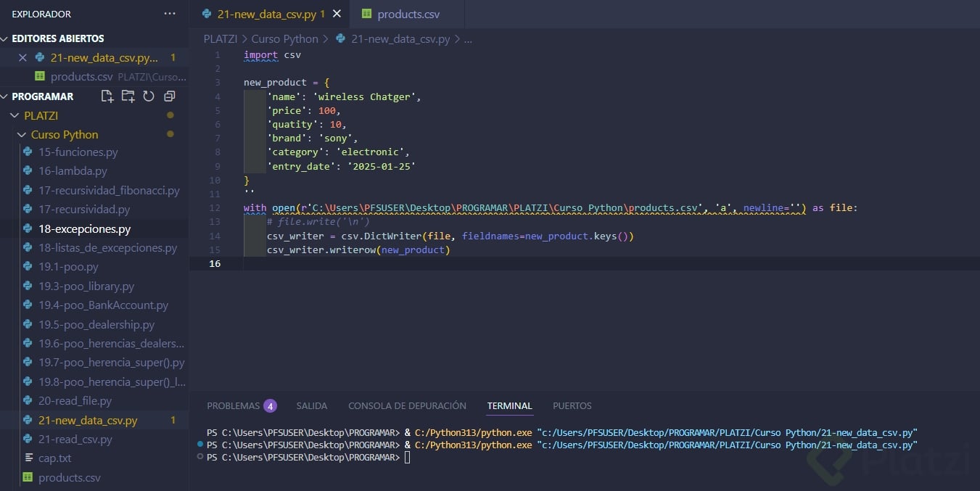Screen dimensions: 980x491
Task: Open the explorer more actions ellipsis
Action: point(170,14)
